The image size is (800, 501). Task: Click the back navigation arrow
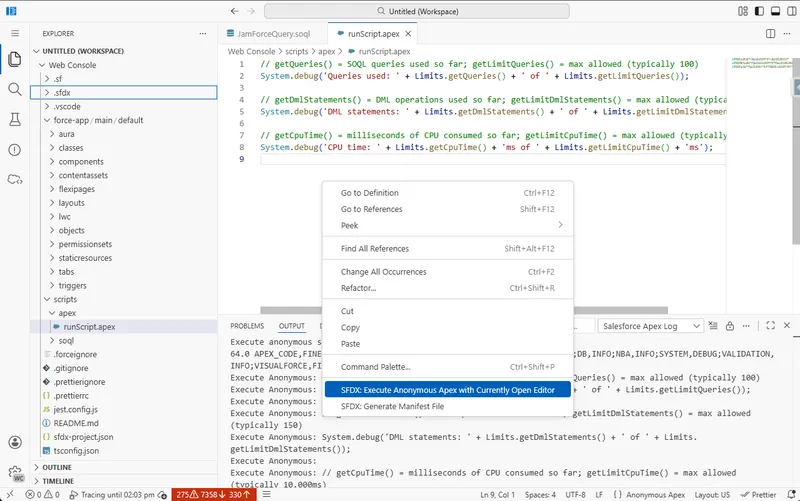point(234,11)
